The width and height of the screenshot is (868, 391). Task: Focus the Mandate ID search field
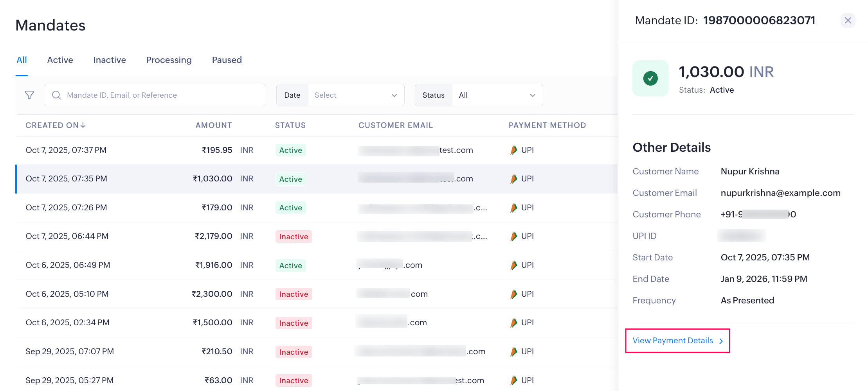160,95
